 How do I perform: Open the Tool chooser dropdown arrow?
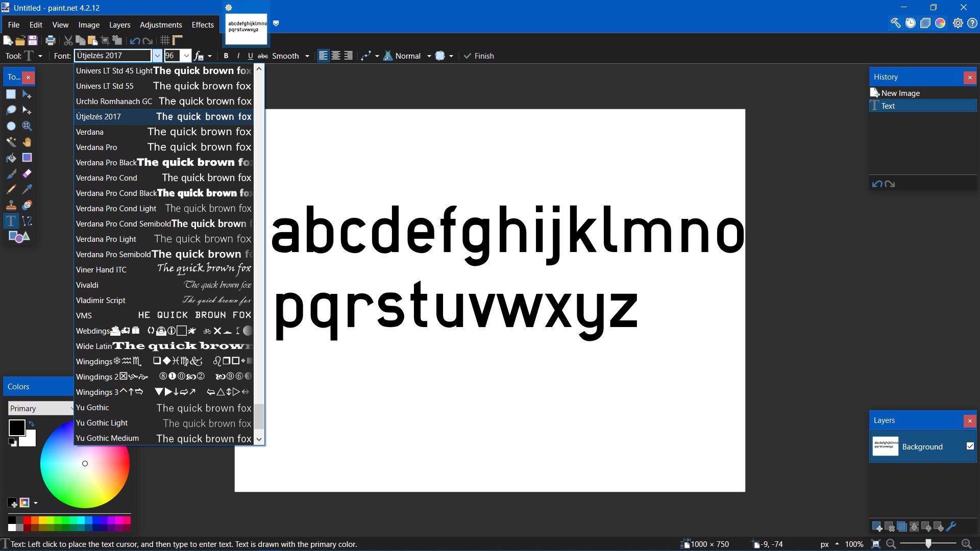click(40, 56)
